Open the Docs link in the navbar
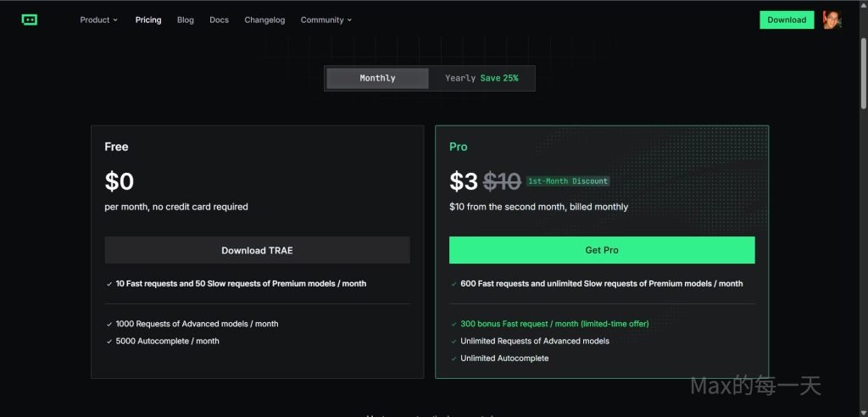This screenshot has width=868, height=417. pyautogui.click(x=219, y=19)
